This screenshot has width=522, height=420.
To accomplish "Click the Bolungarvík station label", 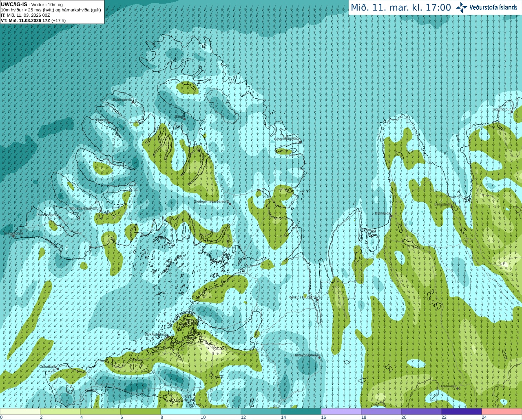I will tap(122, 99).
